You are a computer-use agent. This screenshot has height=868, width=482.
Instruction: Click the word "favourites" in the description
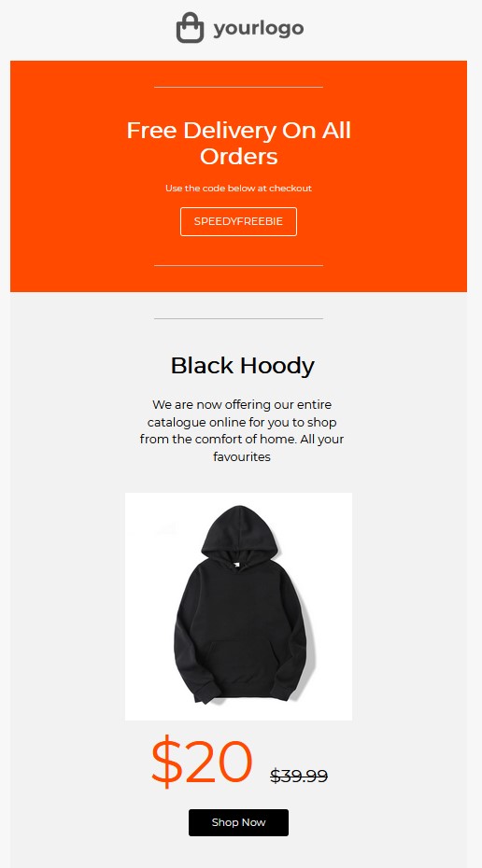[x=242, y=457]
